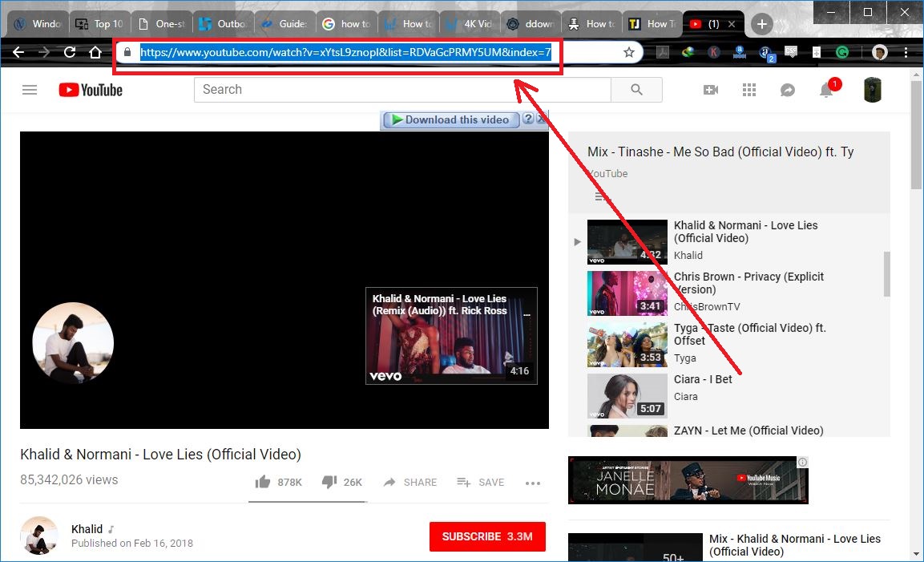Open the Grammarly extension icon
The height and width of the screenshot is (562, 924).
(x=843, y=52)
